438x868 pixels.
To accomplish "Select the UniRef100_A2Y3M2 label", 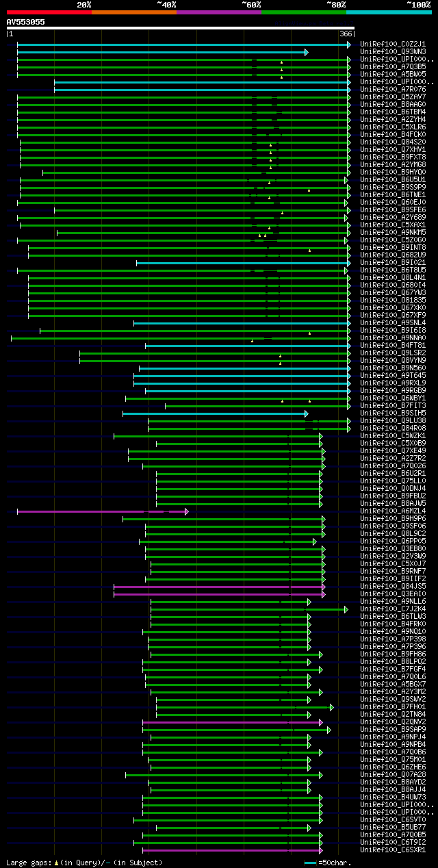I will point(393,692).
